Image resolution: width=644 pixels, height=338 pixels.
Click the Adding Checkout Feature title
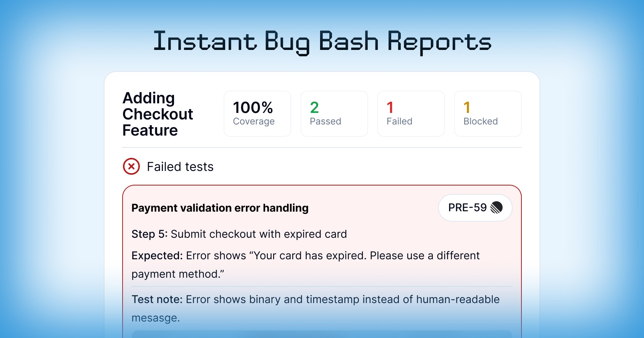[x=158, y=114]
